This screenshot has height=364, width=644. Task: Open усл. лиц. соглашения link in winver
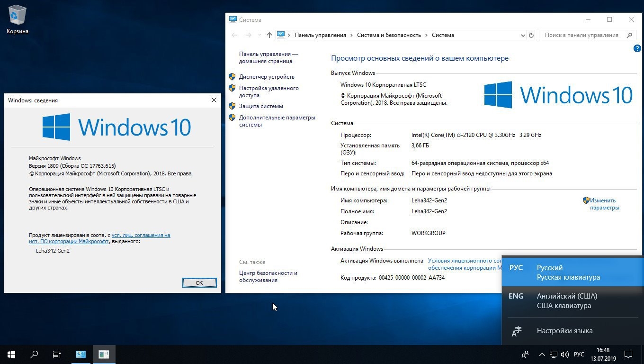pos(141,235)
